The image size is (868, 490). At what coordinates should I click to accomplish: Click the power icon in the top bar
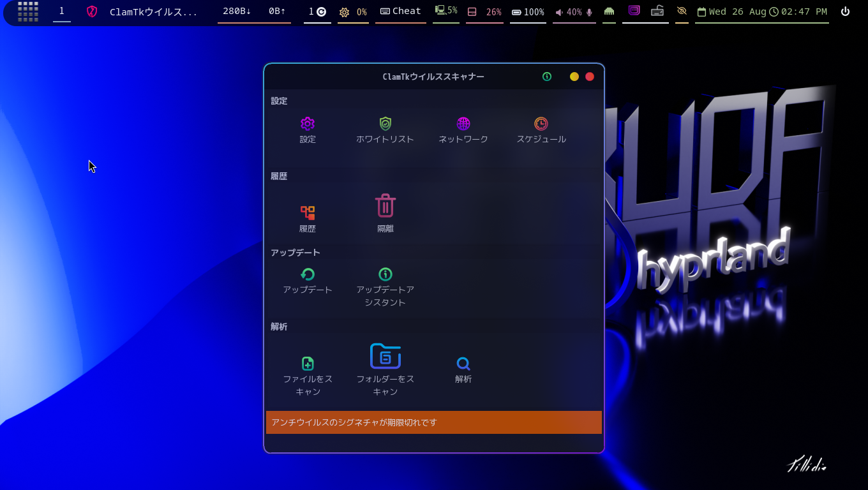coord(845,11)
